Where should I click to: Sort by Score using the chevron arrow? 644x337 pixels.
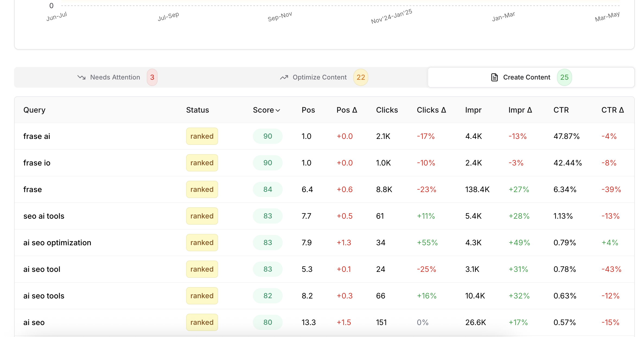coord(278,110)
